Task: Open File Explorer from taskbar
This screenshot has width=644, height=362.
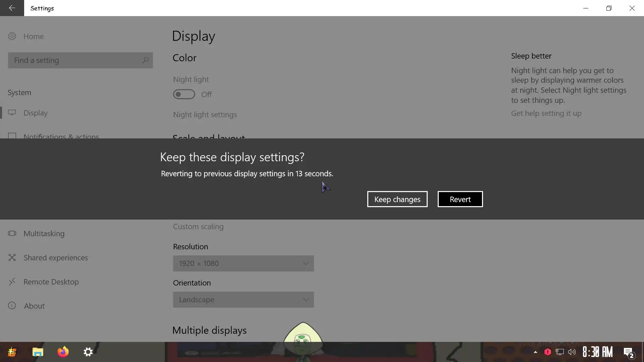Action: (38, 352)
